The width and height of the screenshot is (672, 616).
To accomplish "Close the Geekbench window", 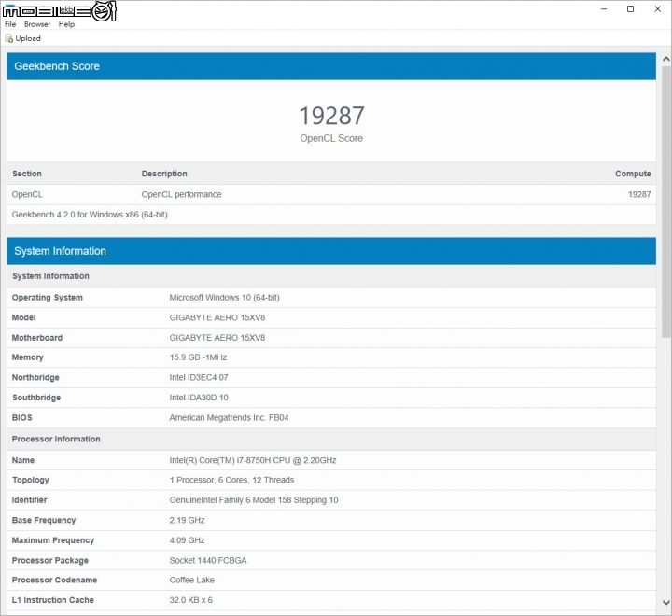I will pyautogui.click(x=657, y=9).
